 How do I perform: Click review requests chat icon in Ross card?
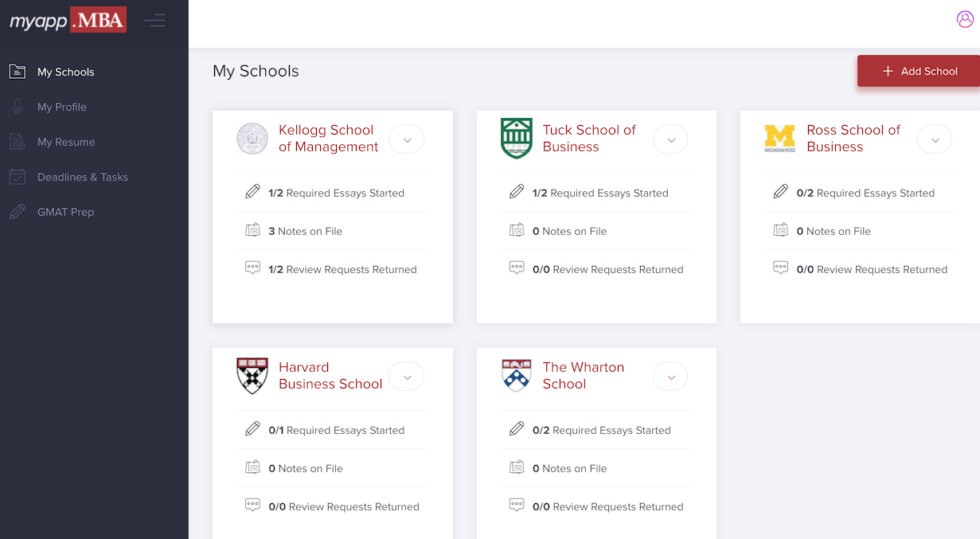[x=781, y=268]
